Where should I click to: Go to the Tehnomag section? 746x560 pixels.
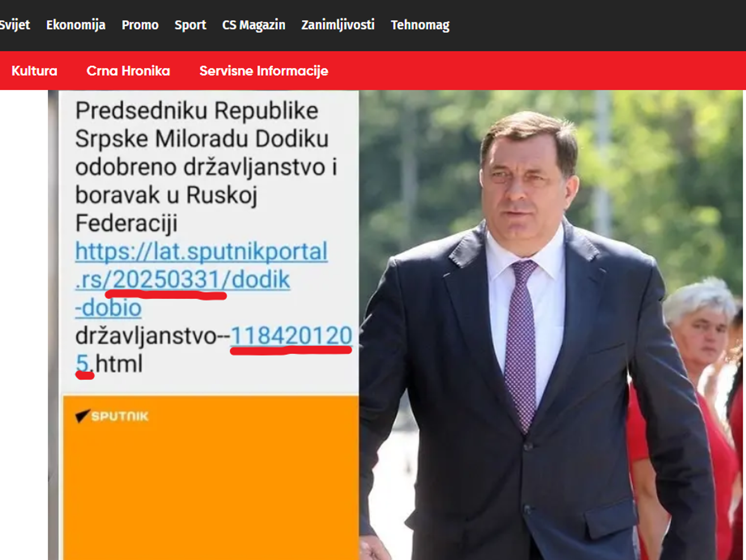[420, 25]
